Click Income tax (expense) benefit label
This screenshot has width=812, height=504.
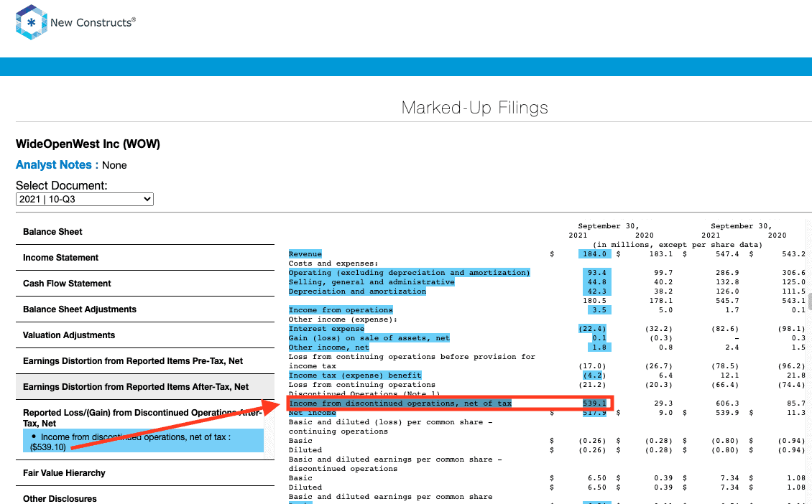click(355, 375)
